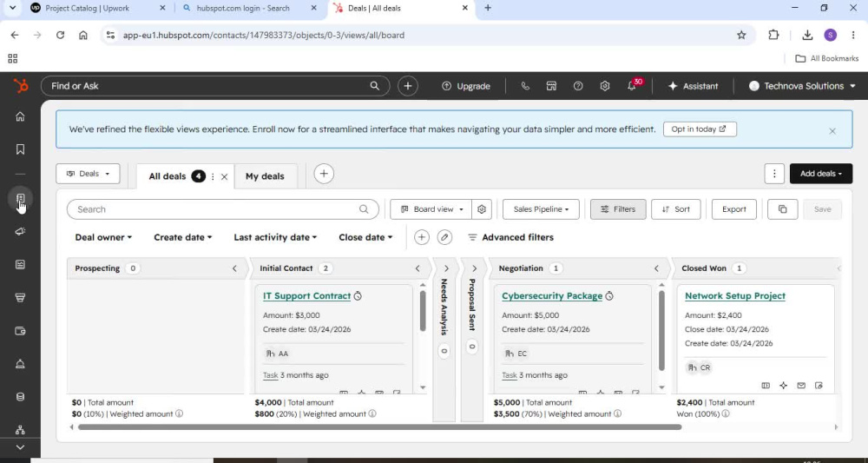Close the All deals tab
The height and width of the screenshot is (463, 868).
pos(224,176)
